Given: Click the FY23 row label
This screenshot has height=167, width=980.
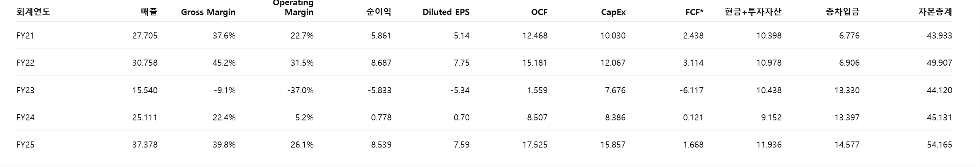Looking at the screenshot, I should click(25, 90).
